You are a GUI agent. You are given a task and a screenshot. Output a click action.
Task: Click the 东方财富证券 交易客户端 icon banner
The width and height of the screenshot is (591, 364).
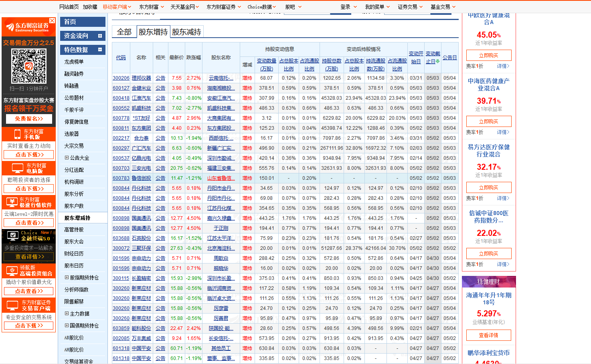(12, 306)
